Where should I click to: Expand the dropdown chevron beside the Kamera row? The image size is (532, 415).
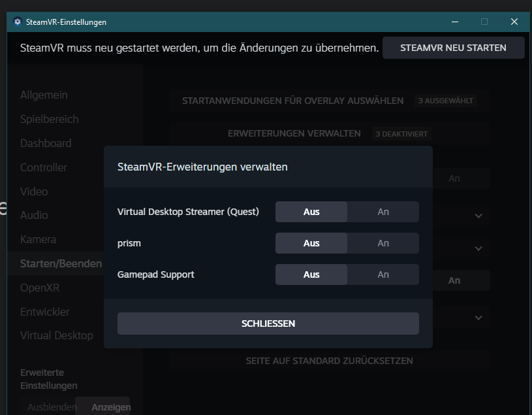point(478,248)
